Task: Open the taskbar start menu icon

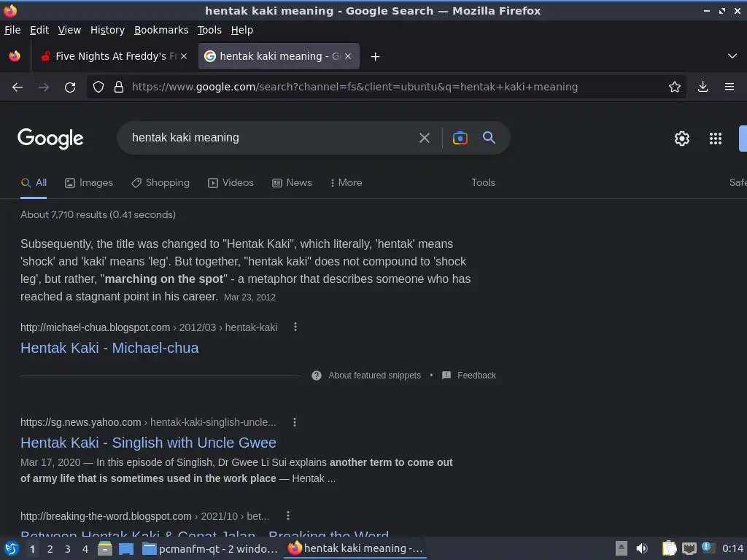Action: click(12, 548)
